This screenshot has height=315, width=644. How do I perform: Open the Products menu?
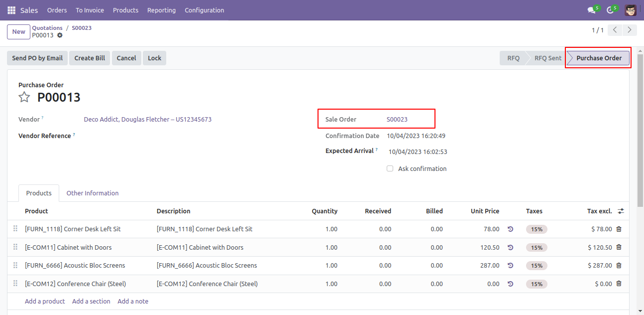pos(125,10)
